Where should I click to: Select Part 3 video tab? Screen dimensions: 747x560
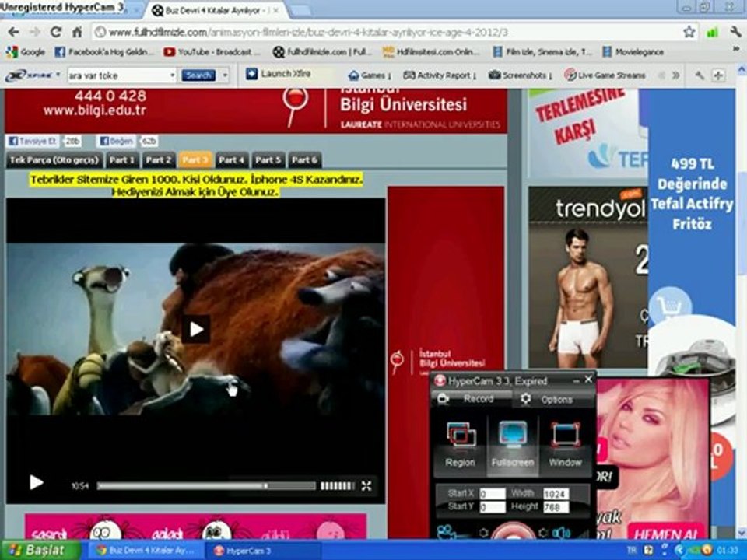[x=195, y=160]
